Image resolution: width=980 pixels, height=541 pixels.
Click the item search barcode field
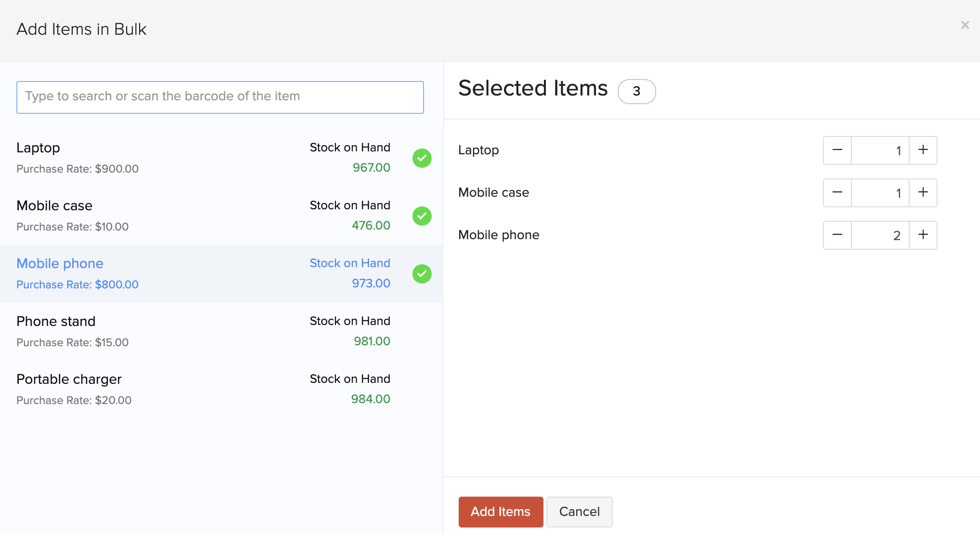click(x=220, y=97)
